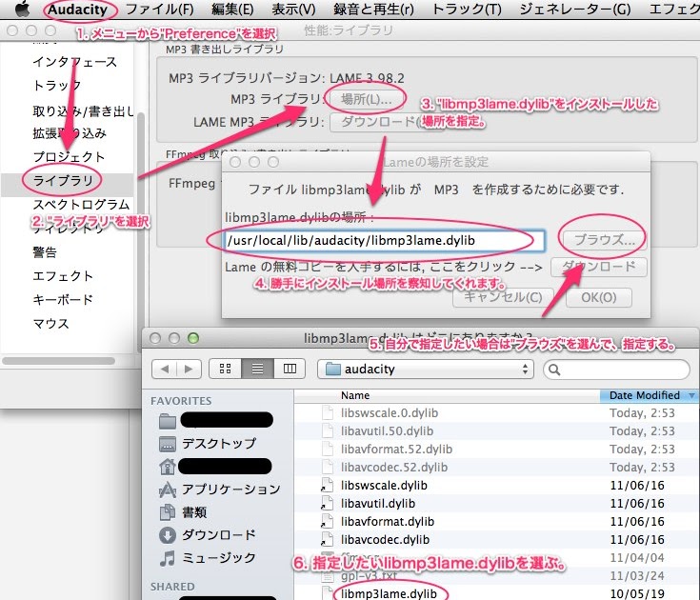Open the audacity folder path dropdown
Screen dimensions: 700x600
[x=426, y=370]
